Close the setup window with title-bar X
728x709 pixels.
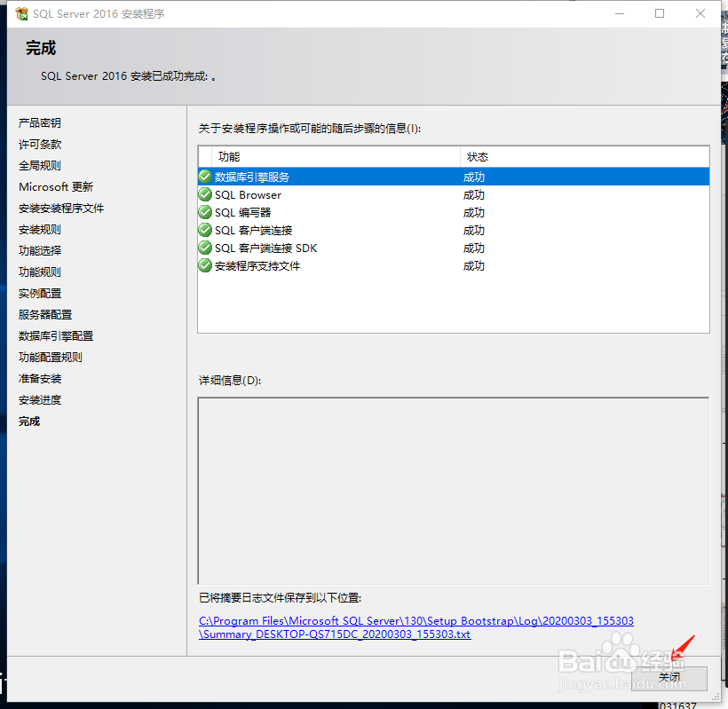click(x=700, y=14)
